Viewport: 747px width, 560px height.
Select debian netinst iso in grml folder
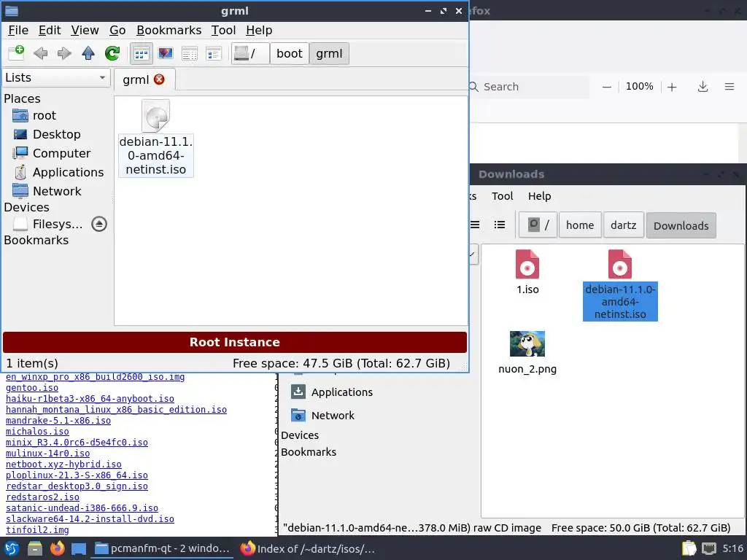pos(156,138)
